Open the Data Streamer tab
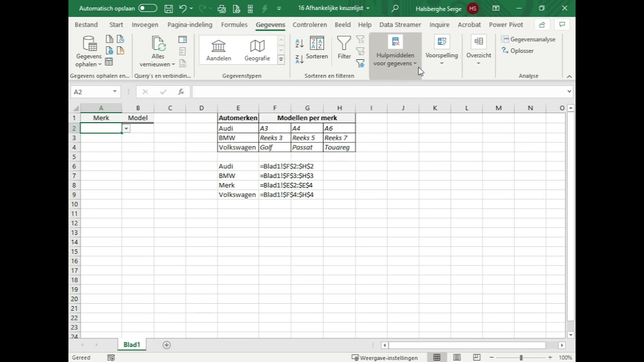Image resolution: width=644 pixels, height=362 pixels. [x=400, y=25]
